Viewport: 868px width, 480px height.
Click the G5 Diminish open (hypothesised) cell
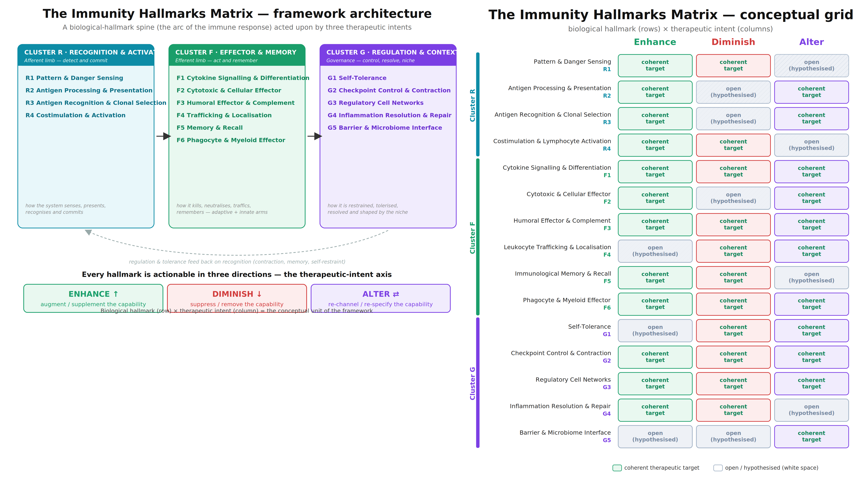[x=733, y=437]
